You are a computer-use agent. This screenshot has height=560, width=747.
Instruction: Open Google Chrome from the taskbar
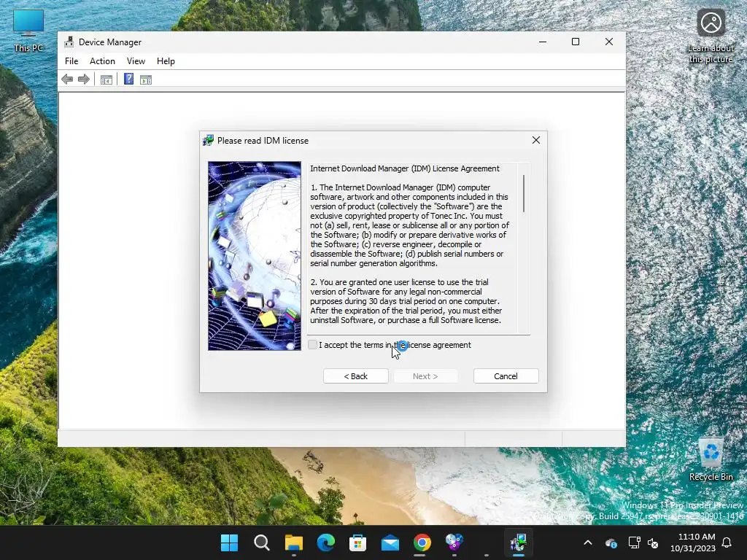click(422, 542)
